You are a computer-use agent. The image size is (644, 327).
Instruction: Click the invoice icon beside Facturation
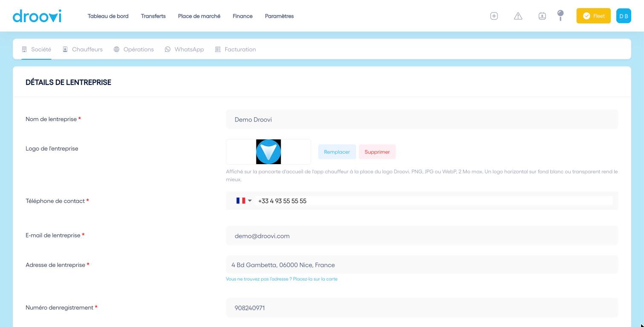218,49
